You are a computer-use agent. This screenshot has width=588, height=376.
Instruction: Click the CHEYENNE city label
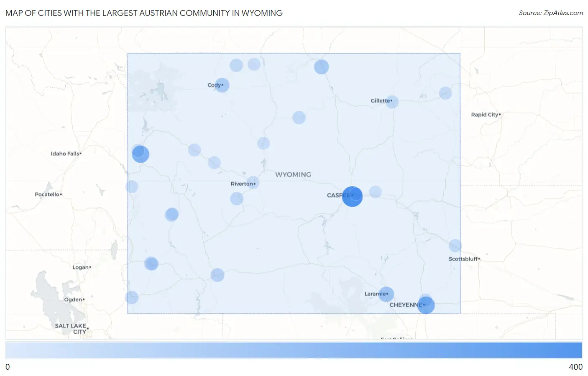point(406,305)
